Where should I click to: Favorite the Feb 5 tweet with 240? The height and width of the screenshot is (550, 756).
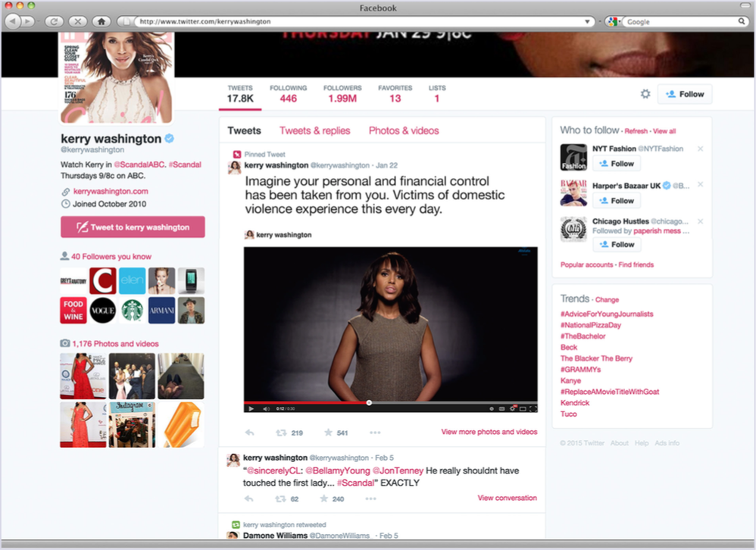[x=332, y=499]
